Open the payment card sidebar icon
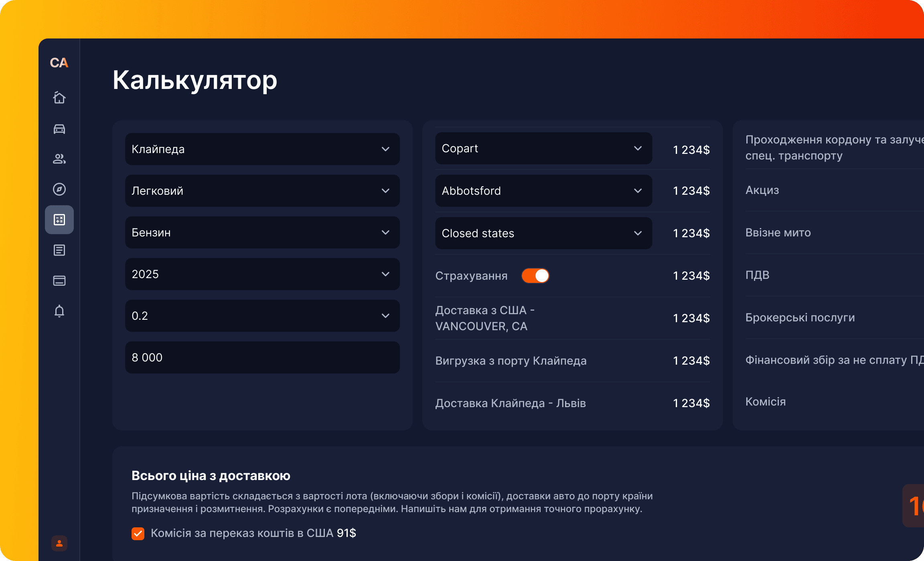This screenshot has width=924, height=561. [59, 280]
